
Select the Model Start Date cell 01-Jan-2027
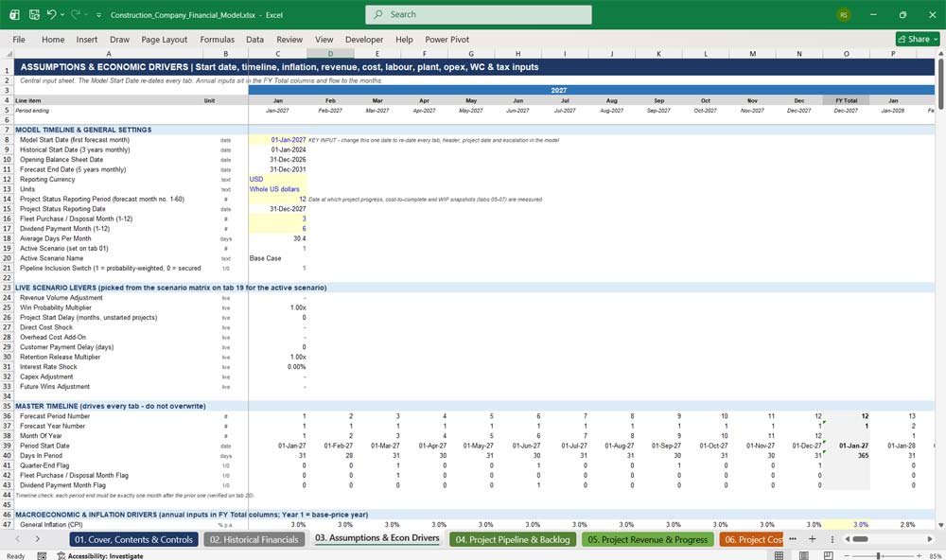click(277, 139)
